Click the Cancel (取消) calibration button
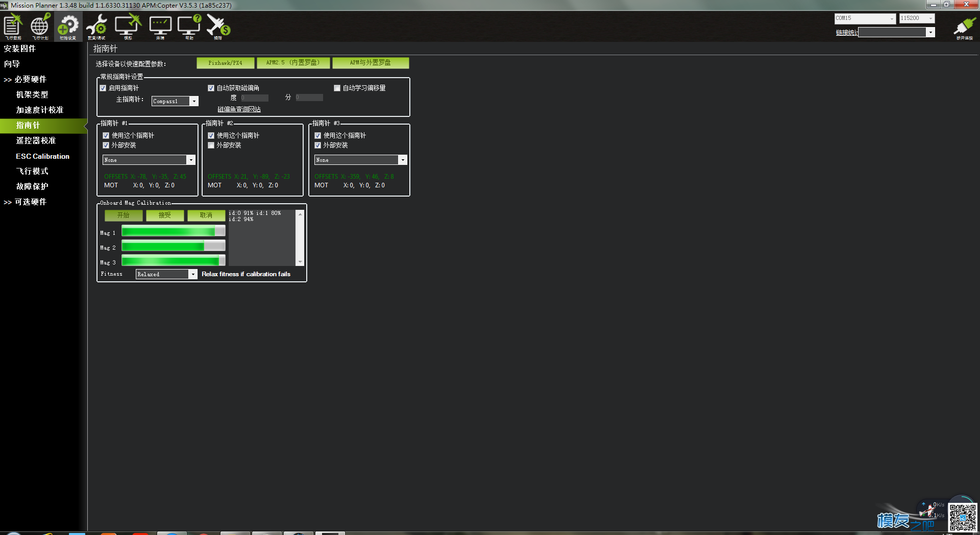Image resolution: width=980 pixels, height=535 pixels. point(206,215)
